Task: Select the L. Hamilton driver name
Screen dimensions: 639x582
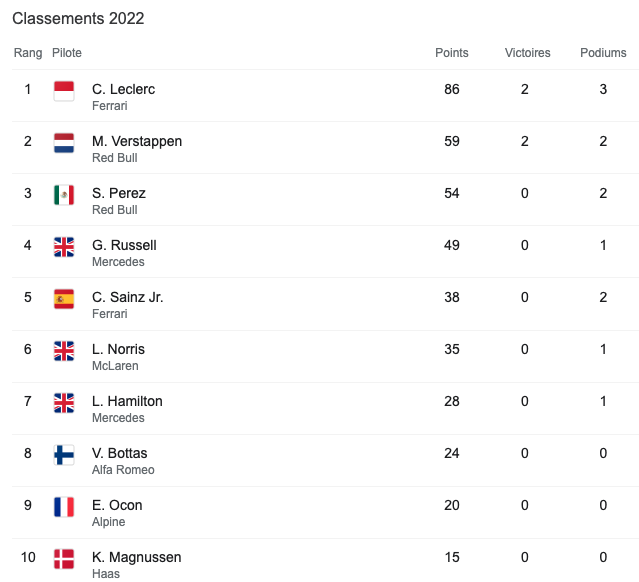Action: (127, 401)
